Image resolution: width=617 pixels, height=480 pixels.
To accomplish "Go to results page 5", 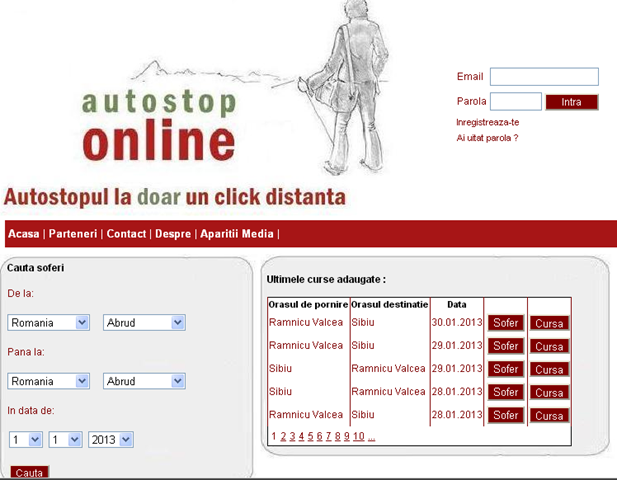I will pos(310,436).
